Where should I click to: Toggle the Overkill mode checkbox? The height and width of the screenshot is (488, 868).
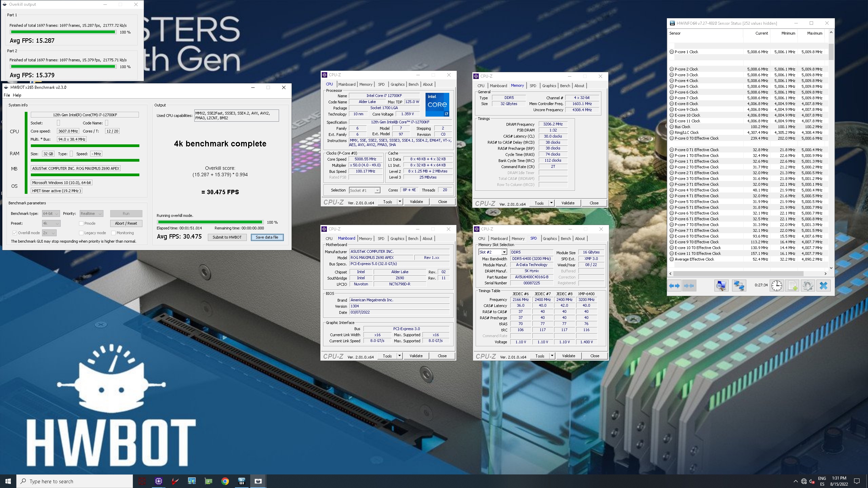[15, 233]
